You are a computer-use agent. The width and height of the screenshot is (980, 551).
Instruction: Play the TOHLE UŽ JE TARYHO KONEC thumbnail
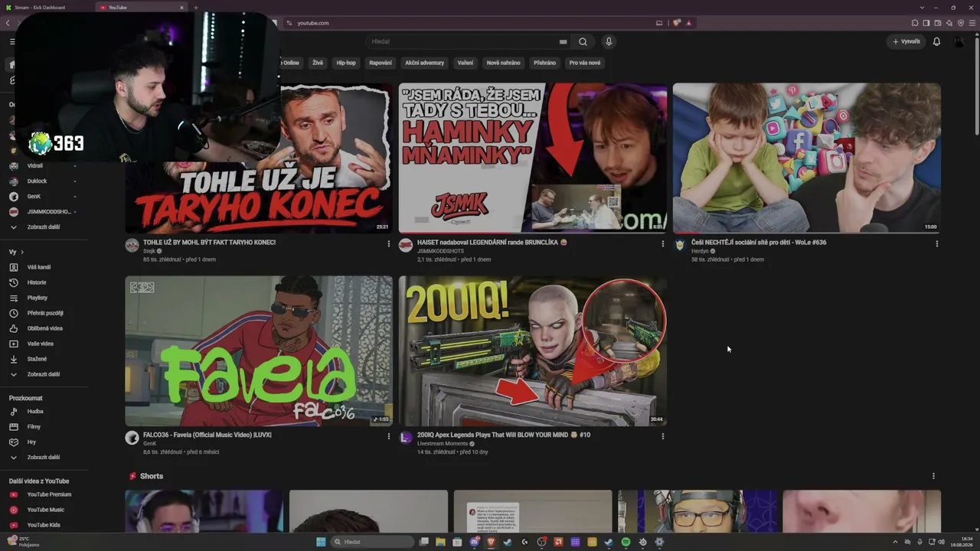click(259, 158)
